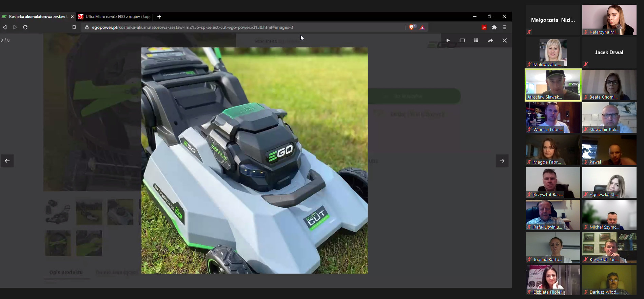Viewport: 644px width, 299px height.
Task: Select Jacek Drwal participant tile
Action: 609,52
